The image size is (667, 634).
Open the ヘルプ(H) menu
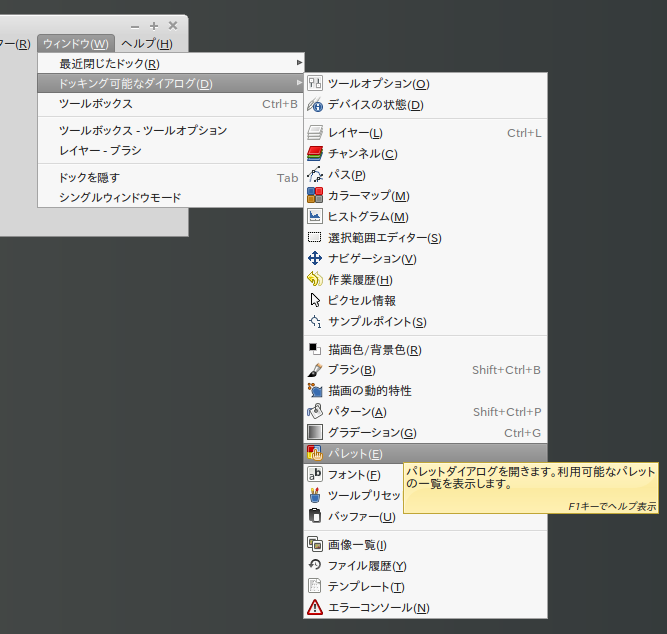click(147, 44)
